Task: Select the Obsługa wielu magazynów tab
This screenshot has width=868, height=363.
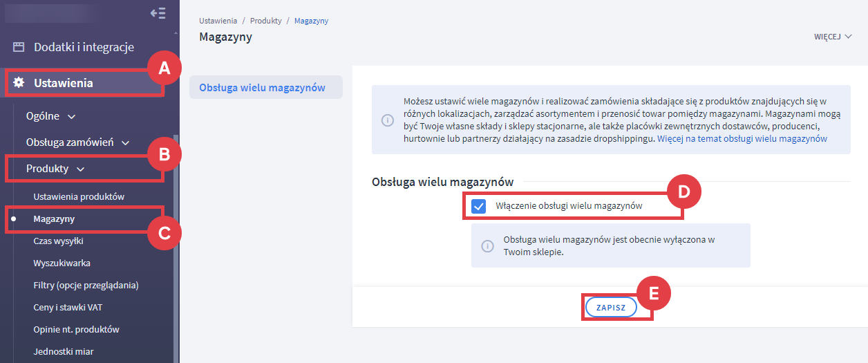Action: (x=262, y=88)
